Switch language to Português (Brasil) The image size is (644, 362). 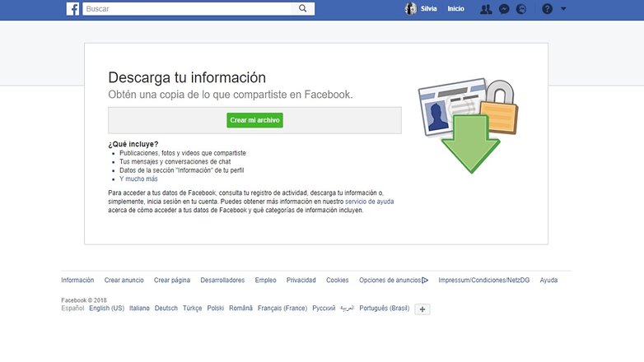click(x=385, y=309)
